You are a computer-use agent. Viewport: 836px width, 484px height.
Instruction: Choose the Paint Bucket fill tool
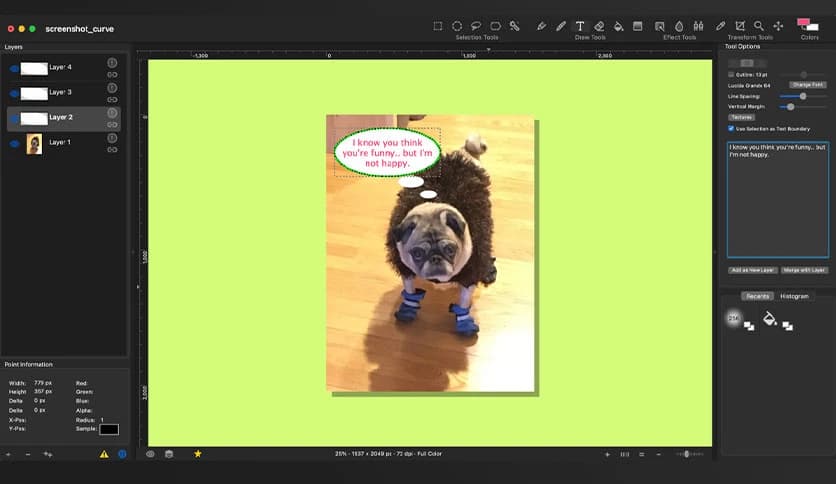pyautogui.click(x=618, y=26)
